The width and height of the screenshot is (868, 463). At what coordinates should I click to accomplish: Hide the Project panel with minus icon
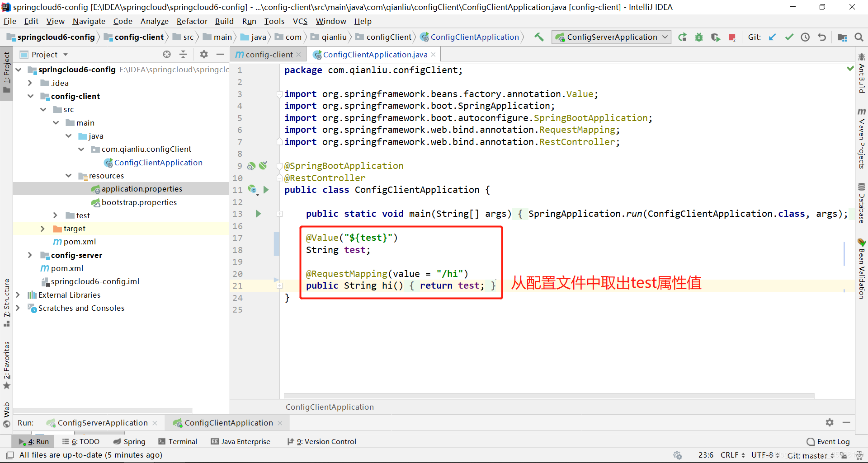pyautogui.click(x=220, y=54)
